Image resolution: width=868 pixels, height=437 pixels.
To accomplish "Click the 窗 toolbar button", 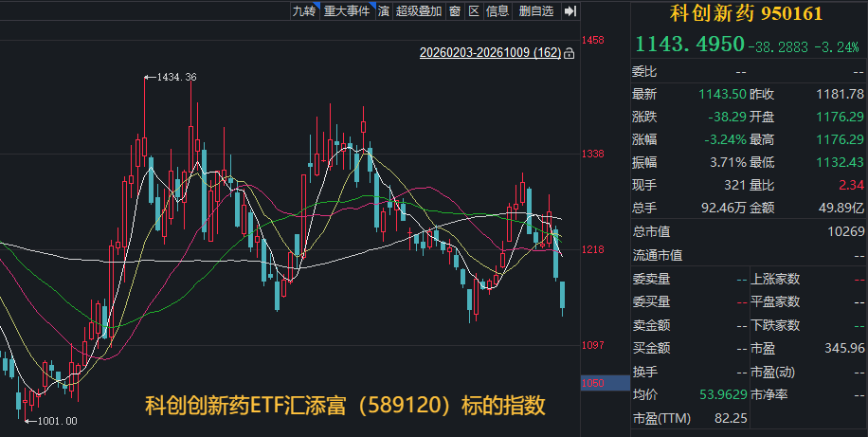I will (x=455, y=11).
